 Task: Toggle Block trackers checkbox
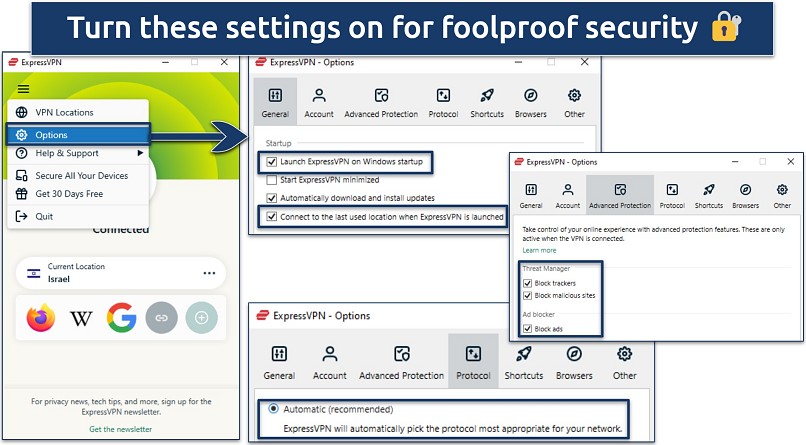(x=527, y=283)
